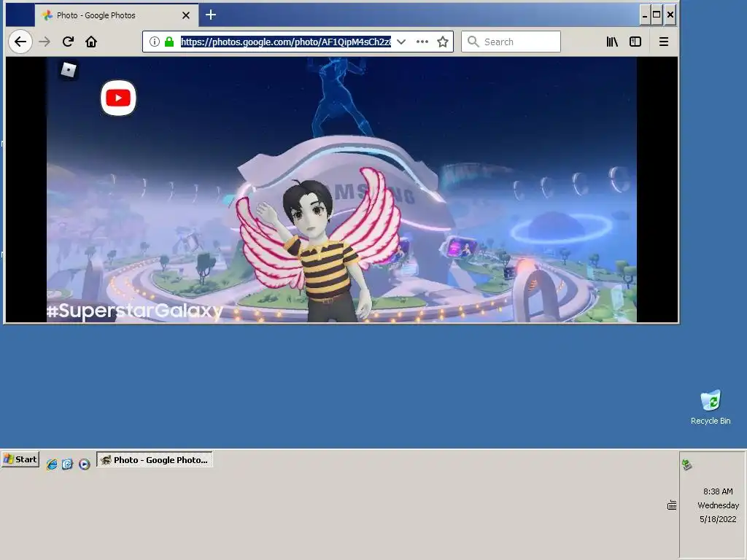Open the Firefox home page
Screen dimensions: 747x560
[x=91, y=42]
